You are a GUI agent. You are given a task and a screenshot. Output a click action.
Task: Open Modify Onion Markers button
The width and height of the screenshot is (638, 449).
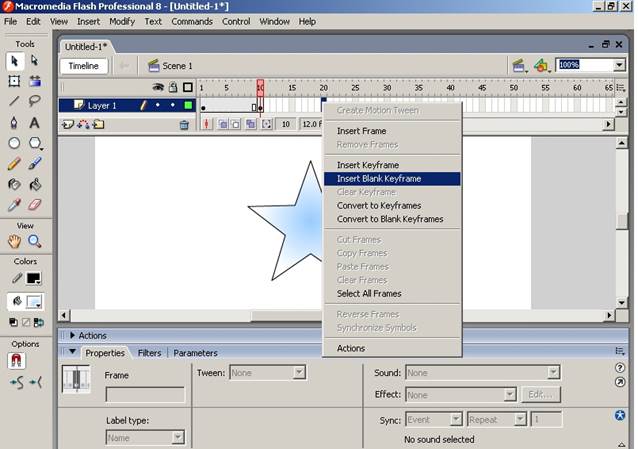[x=267, y=124]
